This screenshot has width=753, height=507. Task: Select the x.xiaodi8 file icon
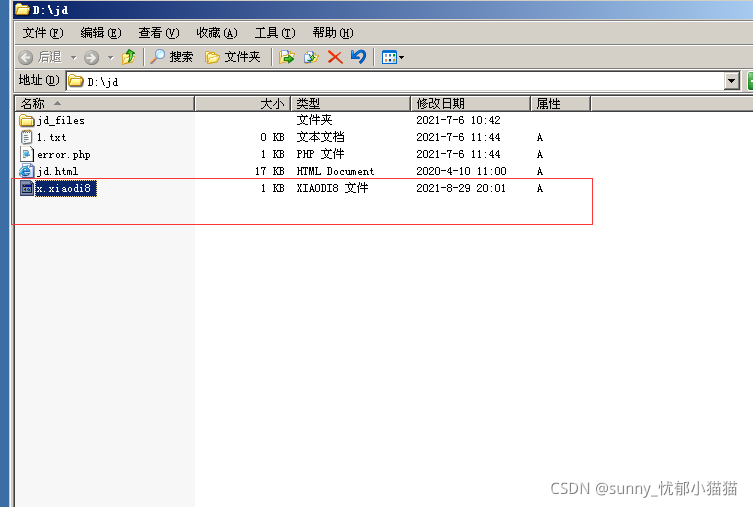pos(27,188)
